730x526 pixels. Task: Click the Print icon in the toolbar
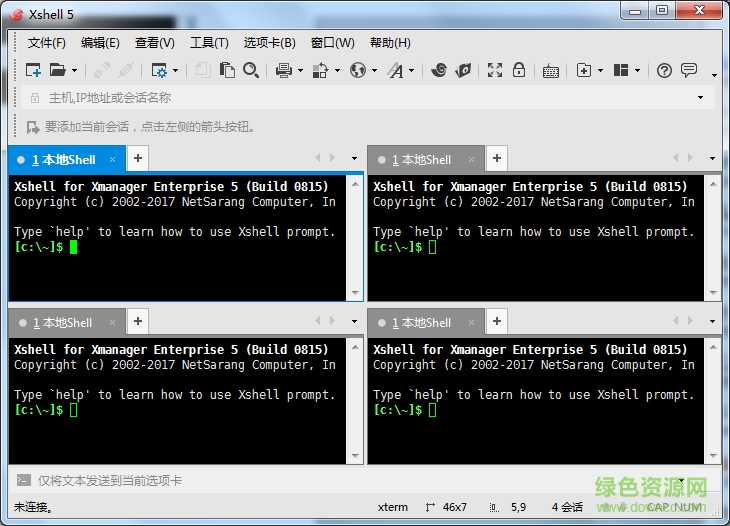coord(284,70)
